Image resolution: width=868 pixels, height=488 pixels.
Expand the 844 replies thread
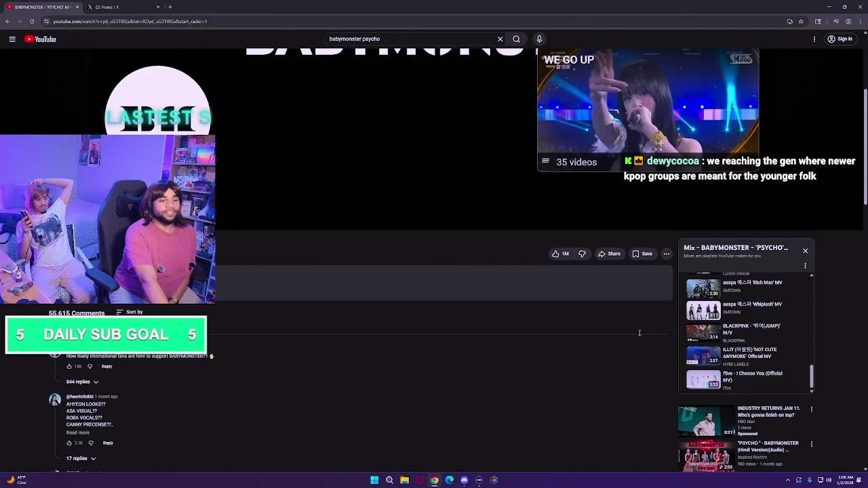82,382
